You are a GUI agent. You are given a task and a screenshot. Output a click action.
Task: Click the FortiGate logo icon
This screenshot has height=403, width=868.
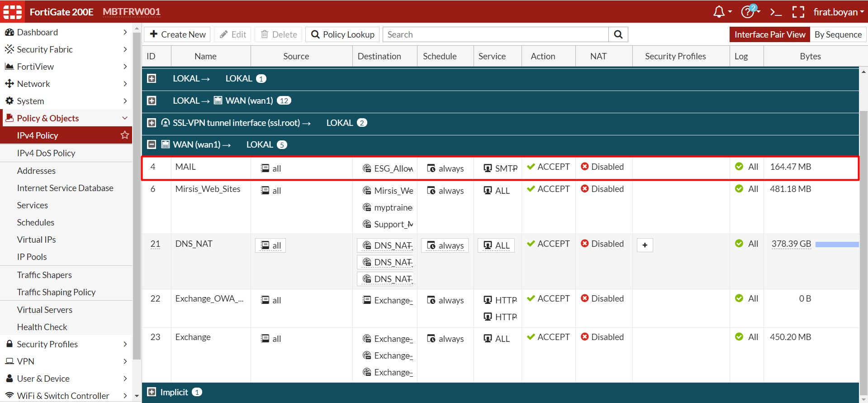click(13, 12)
